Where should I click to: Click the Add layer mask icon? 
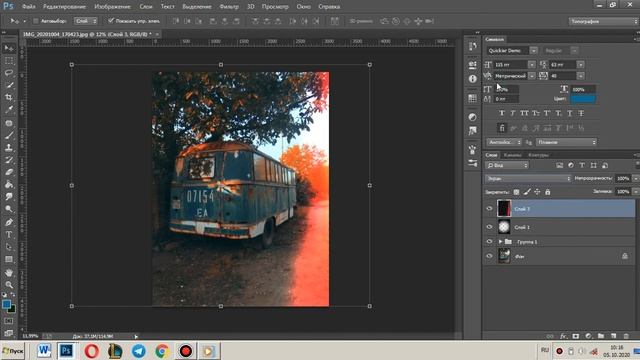(576, 336)
